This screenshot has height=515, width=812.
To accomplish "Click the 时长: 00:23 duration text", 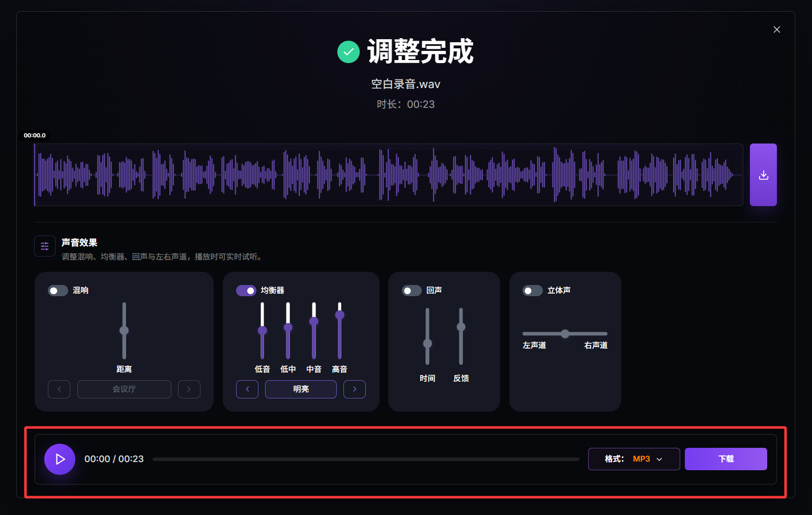I will pos(405,104).
